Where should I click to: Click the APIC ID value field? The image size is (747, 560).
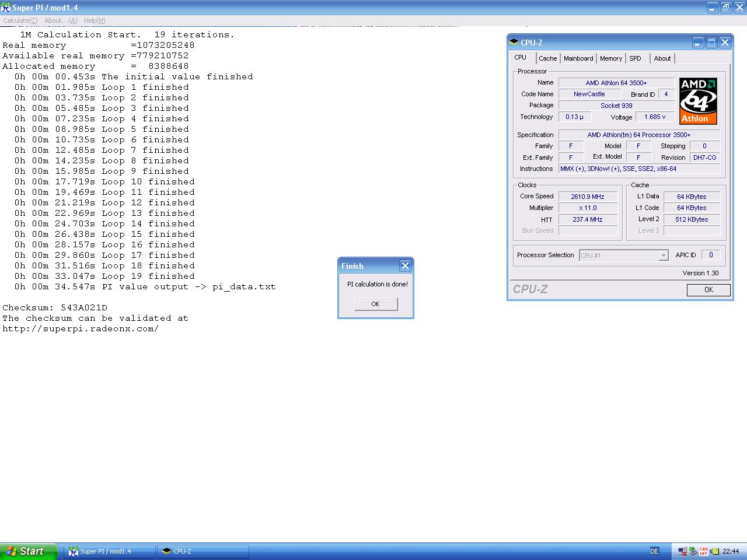pos(711,255)
